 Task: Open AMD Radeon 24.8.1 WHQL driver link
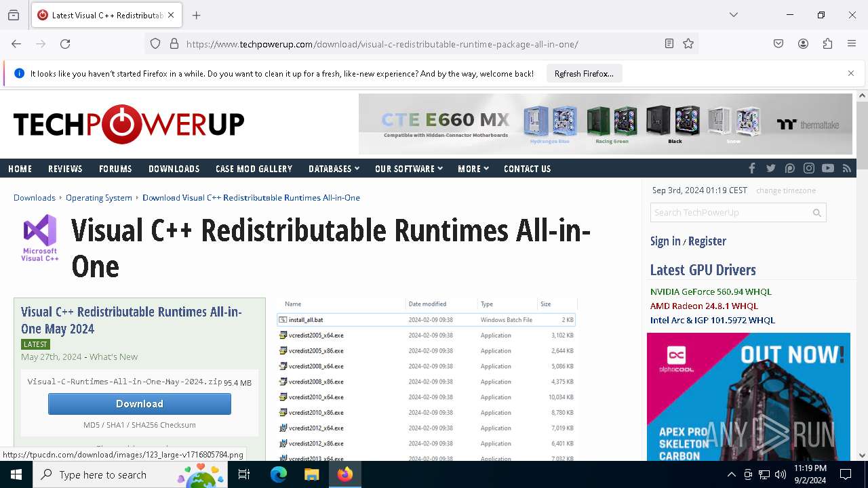704,306
